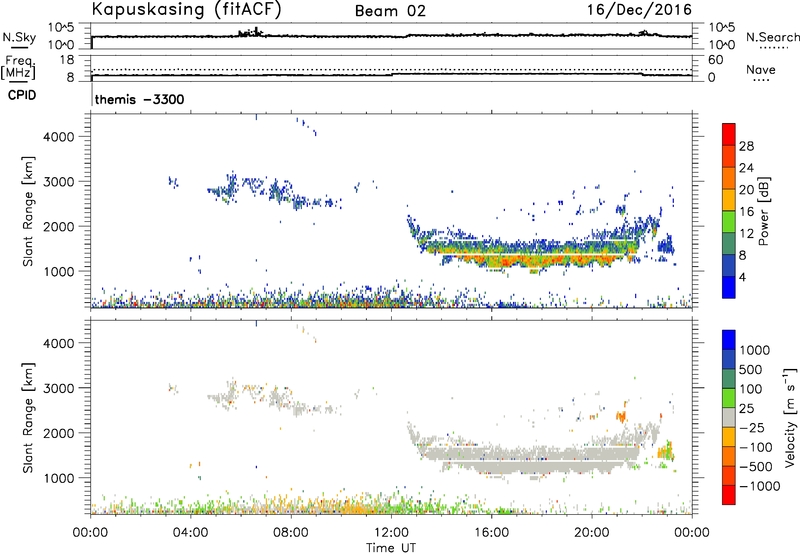The width and height of the screenshot is (800, 554).
Task: Click the yellow segment of power colorbar
Action: point(729,200)
